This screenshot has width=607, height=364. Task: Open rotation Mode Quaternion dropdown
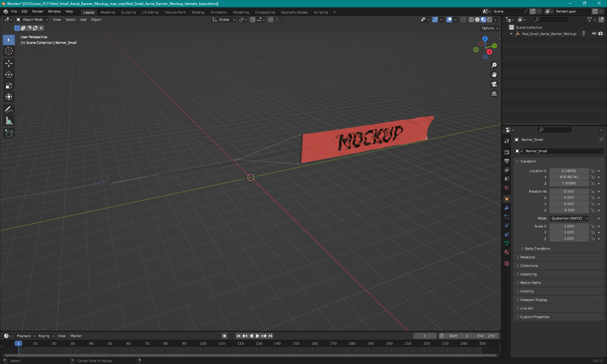(x=570, y=218)
